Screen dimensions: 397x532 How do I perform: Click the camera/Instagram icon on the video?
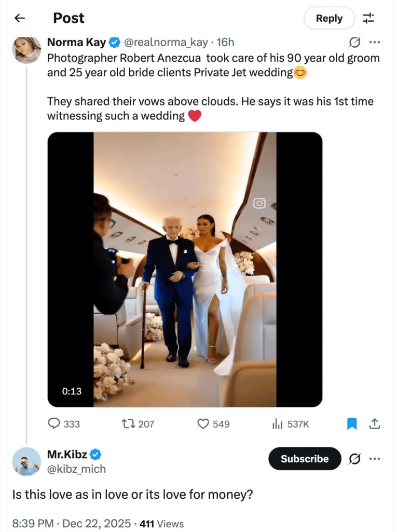(259, 204)
